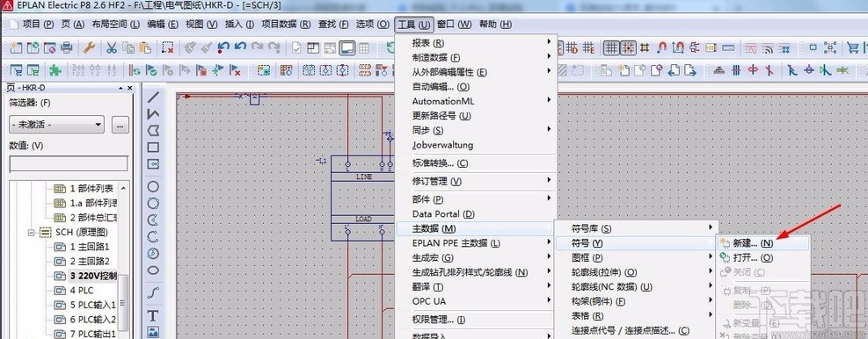Screen dimensions: 868x339
Task: Click the 数值 (V) input field
Action: 69,163
